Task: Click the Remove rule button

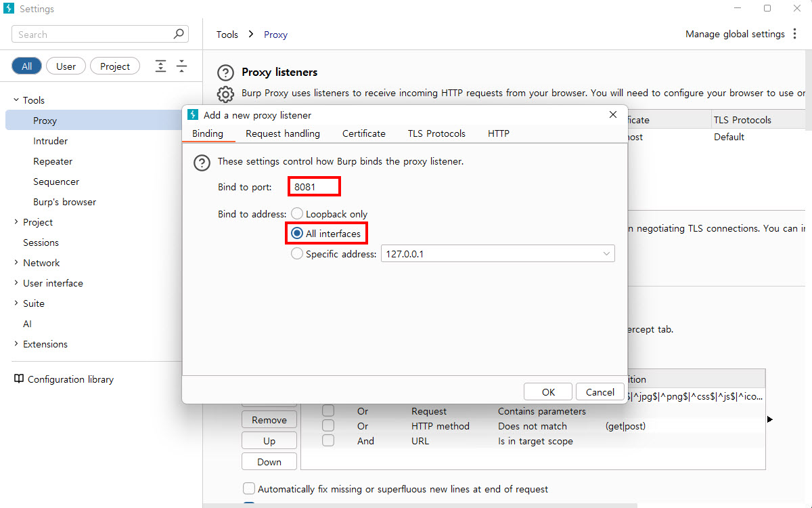Action: (x=269, y=420)
